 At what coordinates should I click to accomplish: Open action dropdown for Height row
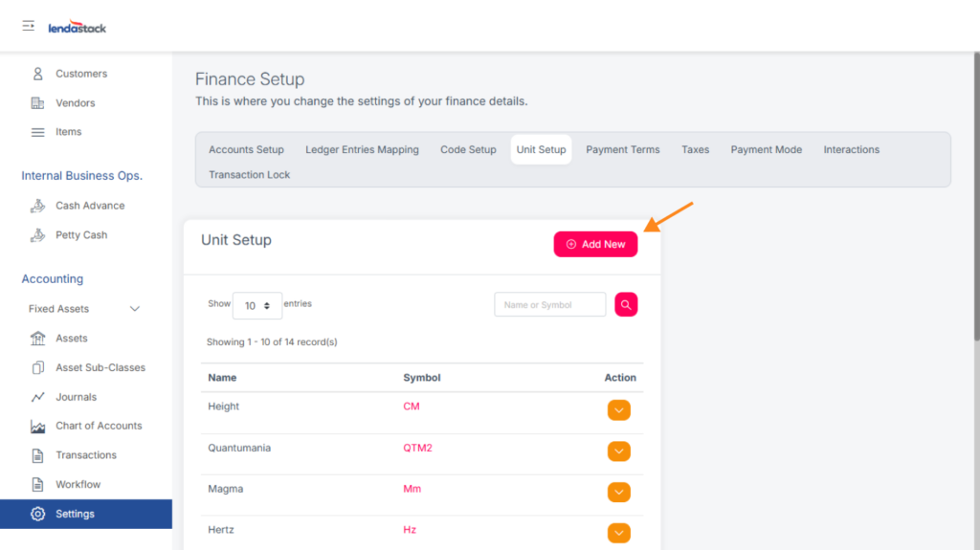point(619,410)
